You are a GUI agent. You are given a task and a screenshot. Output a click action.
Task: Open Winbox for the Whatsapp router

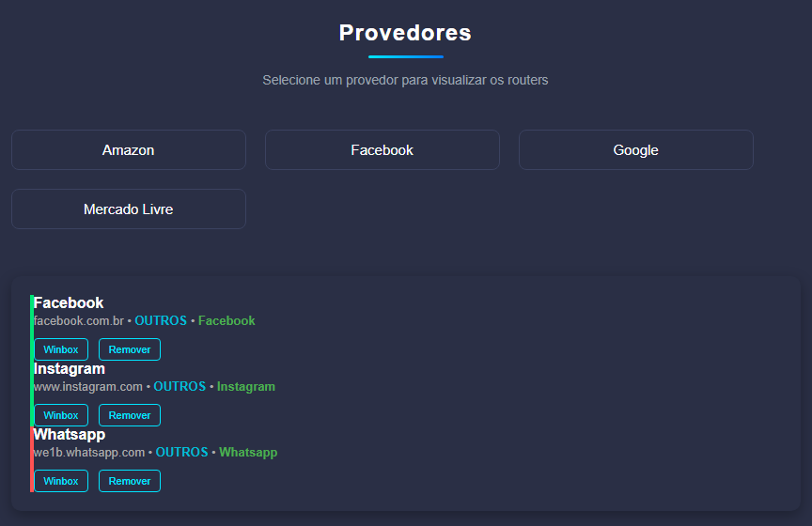click(x=61, y=481)
